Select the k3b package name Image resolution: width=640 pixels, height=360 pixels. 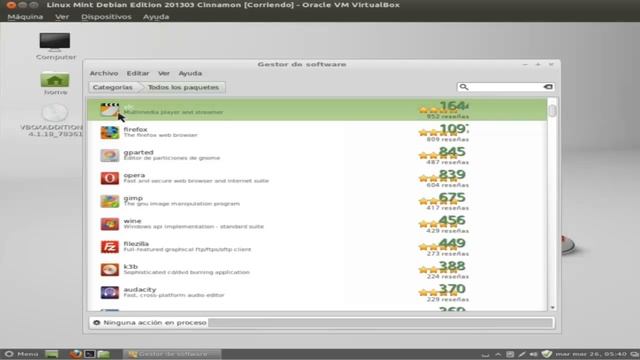pyautogui.click(x=131, y=267)
